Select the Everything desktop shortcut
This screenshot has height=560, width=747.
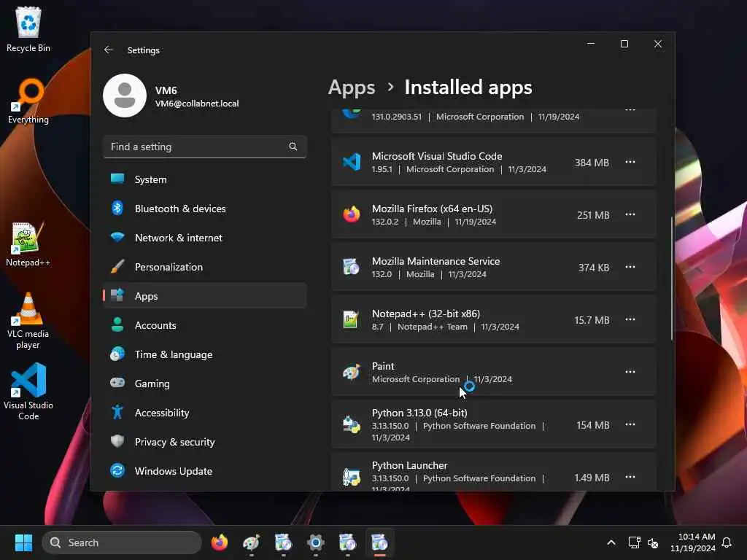point(28,101)
